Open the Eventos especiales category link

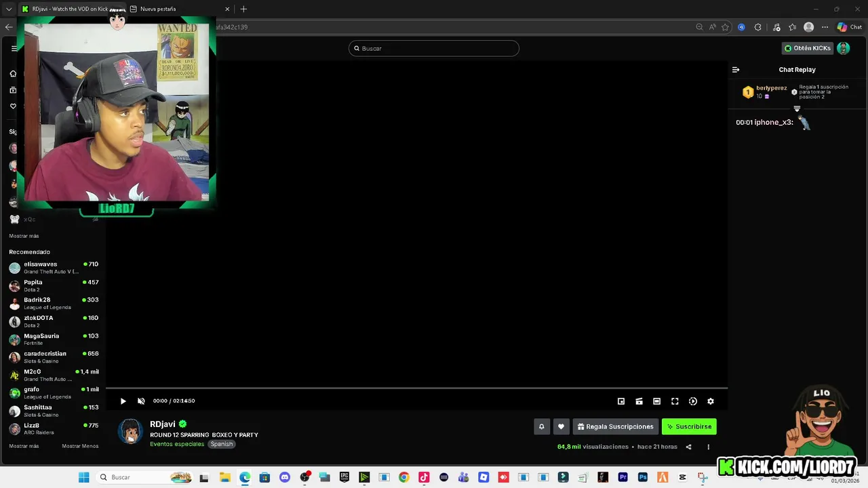177,444
